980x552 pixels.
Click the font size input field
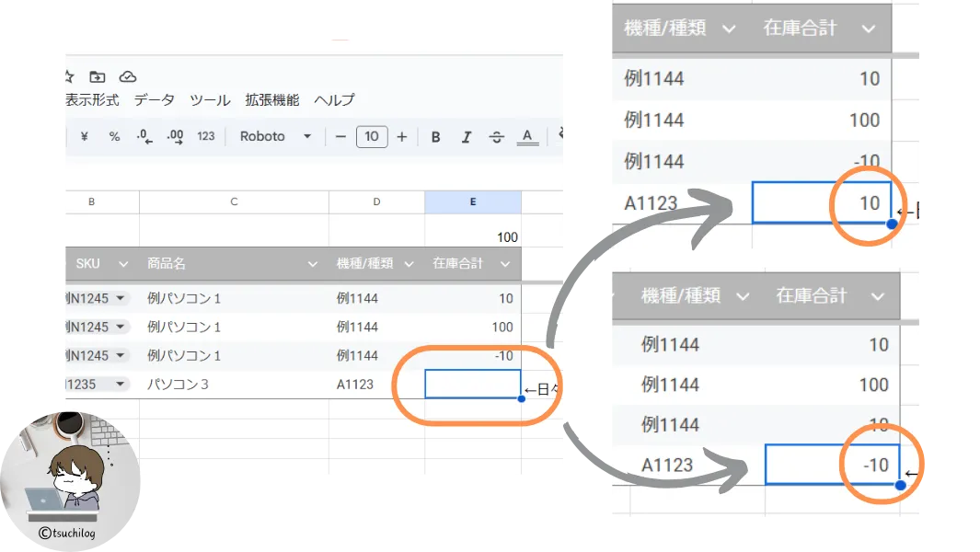pyautogui.click(x=371, y=137)
